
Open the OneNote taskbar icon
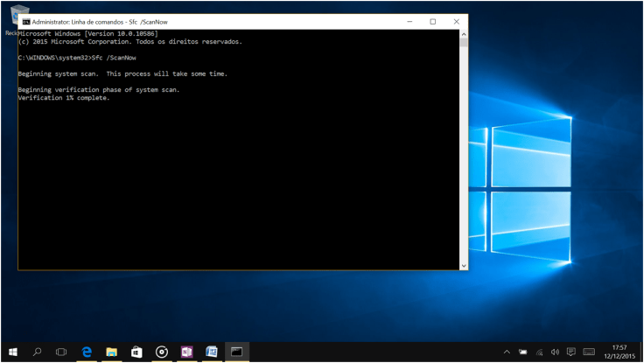186,352
